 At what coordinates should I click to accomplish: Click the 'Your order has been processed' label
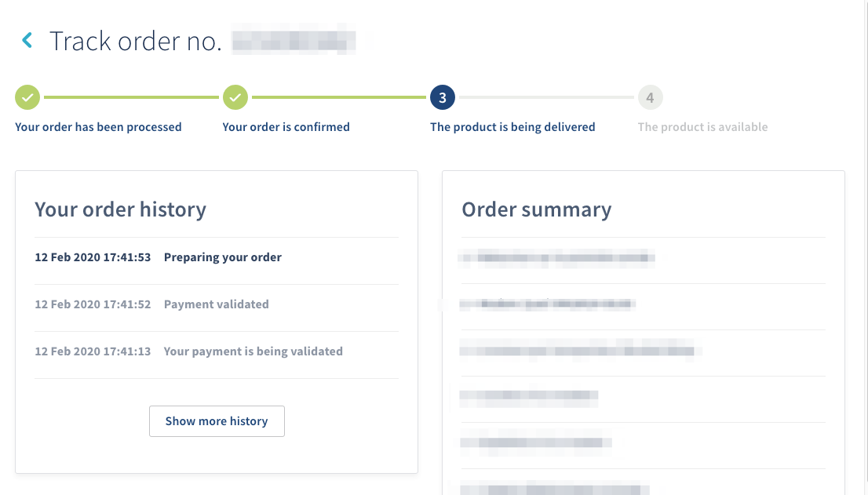point(98,126)
